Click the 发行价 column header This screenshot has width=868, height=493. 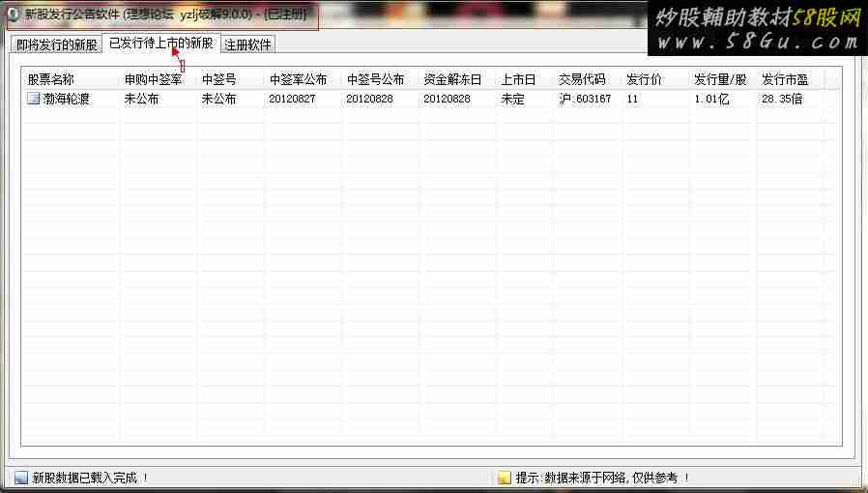(644, 79)
